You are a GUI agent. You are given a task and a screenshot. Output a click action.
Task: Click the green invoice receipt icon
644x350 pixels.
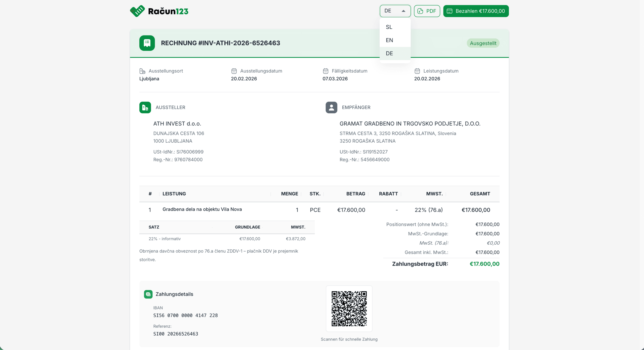[147, 43]
